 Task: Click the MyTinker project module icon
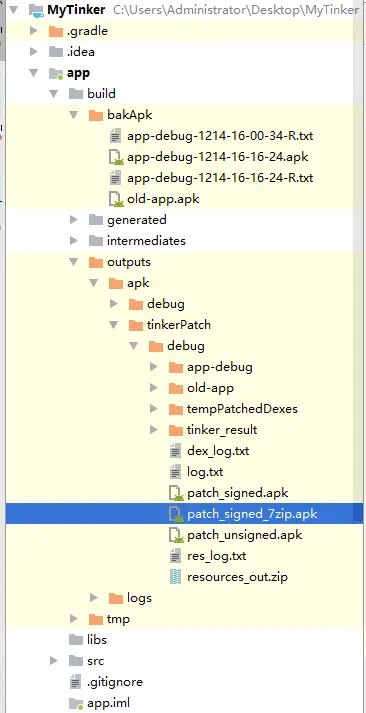click(x=35, y=10)
